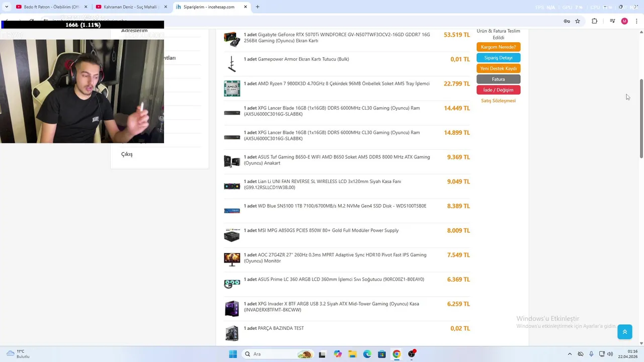Click the Ryzen 7 9800X3D processor thumbnail
Viewport: 644px width, 362px height.
click(232, 88)
